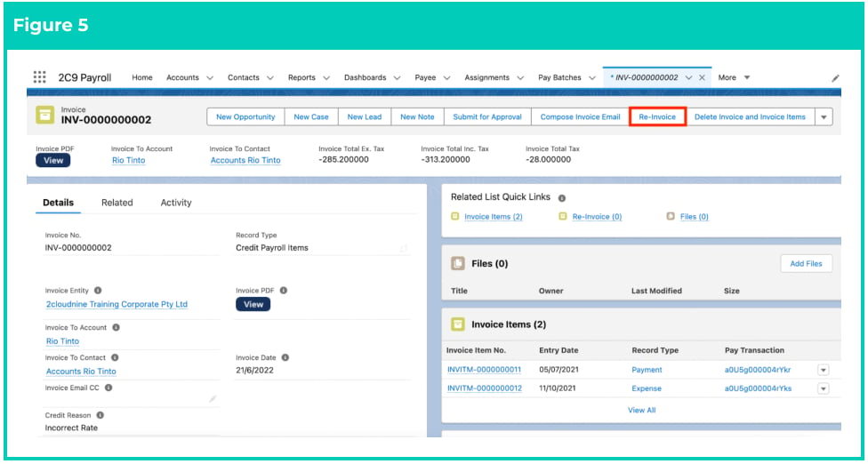
Task: Open row actions for INVITM-0000000012
Action: (x=824, y=388)
